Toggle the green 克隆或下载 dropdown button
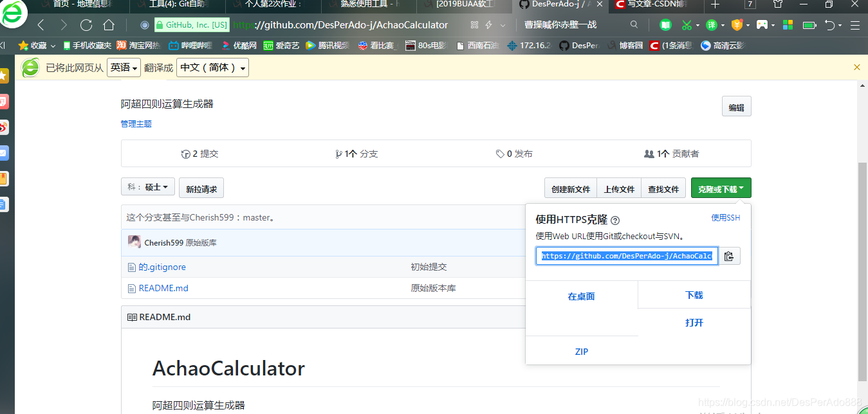 [x=721, y=188]
